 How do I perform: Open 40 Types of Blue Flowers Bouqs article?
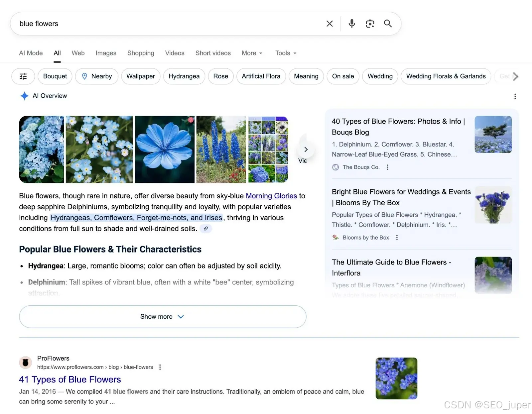398,127
